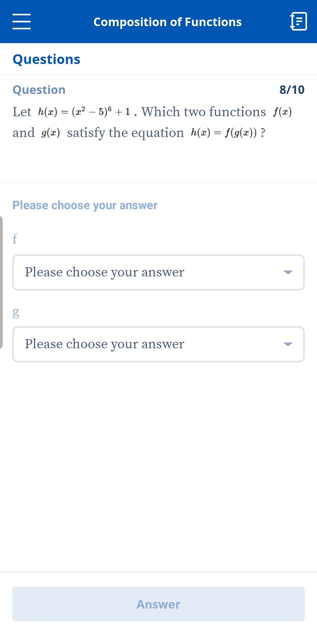The height and width of the screenshot is (644, 317).
Task: Click the dropdown arrow for function g
Action: [x=289, y=344]
